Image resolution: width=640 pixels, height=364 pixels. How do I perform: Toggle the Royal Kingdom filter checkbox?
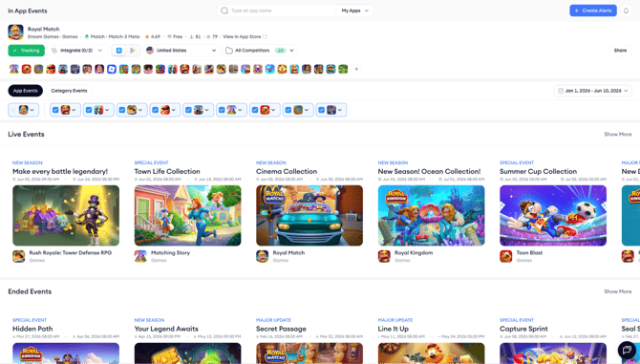coord(55,110)
